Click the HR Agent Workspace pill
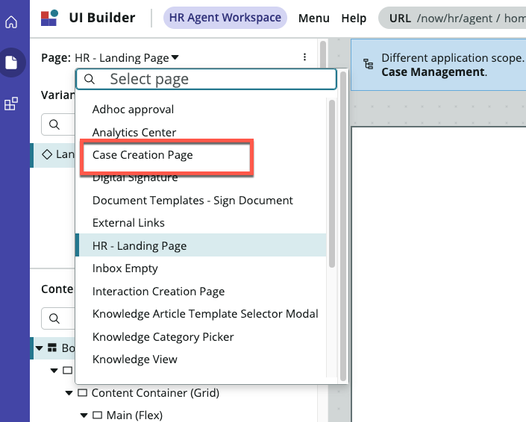This screenshot has width=526, height=422. click(225, 18)
